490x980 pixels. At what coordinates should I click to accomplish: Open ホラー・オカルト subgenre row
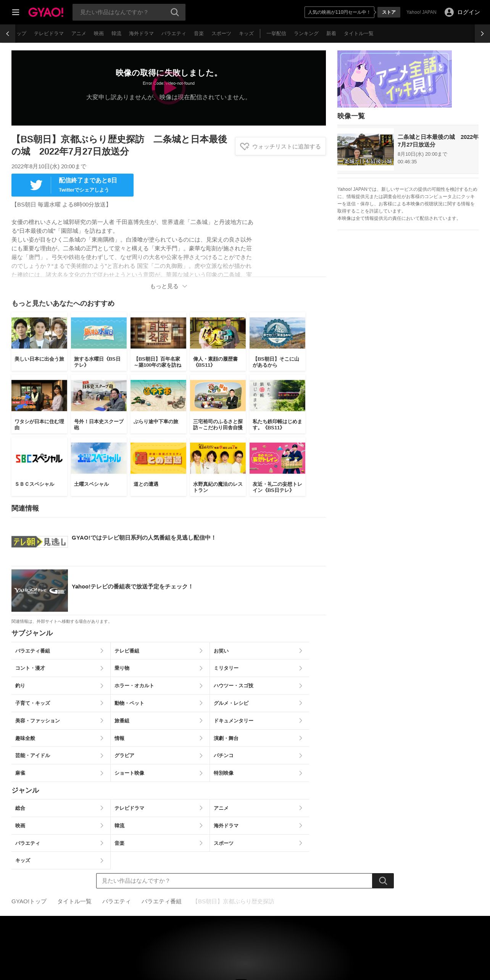coord(160,686)
